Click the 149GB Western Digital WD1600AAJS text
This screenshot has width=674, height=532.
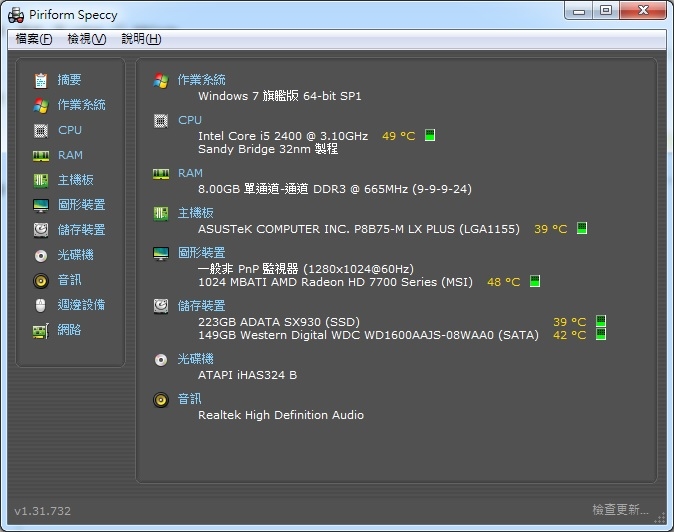coord(368,335)
